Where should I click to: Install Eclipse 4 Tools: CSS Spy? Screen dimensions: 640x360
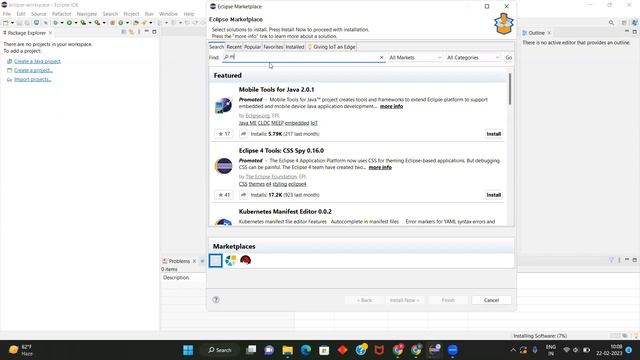coord(493,195)
